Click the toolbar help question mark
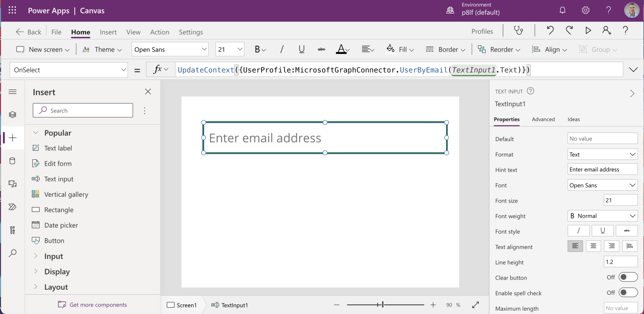This screenshot has width=644, height=314. click(626, 31)
